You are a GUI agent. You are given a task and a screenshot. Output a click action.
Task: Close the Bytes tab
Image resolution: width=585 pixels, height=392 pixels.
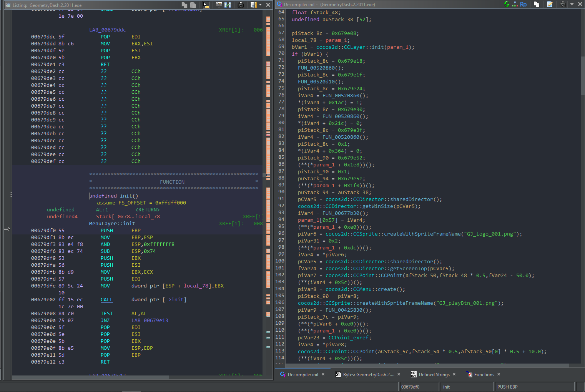[399, 374]
